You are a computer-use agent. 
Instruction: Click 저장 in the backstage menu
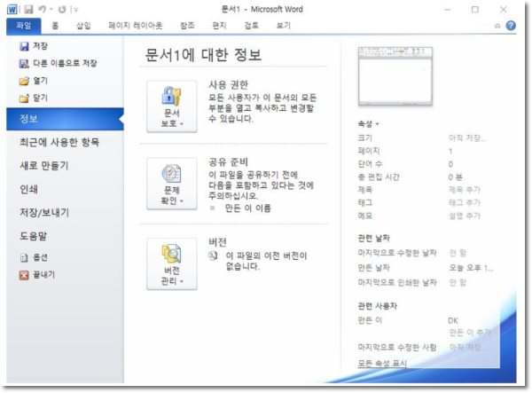pyautogui.click(x=34, y=46)
